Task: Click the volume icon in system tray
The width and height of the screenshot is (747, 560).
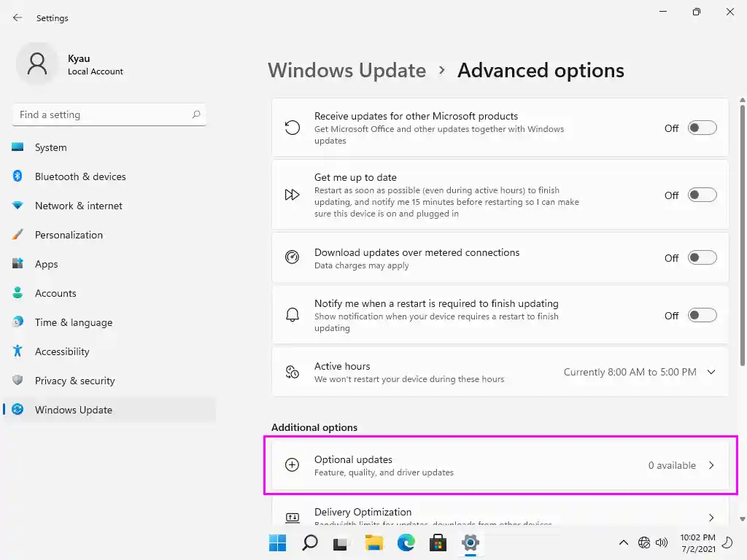Action: point(662,542)
